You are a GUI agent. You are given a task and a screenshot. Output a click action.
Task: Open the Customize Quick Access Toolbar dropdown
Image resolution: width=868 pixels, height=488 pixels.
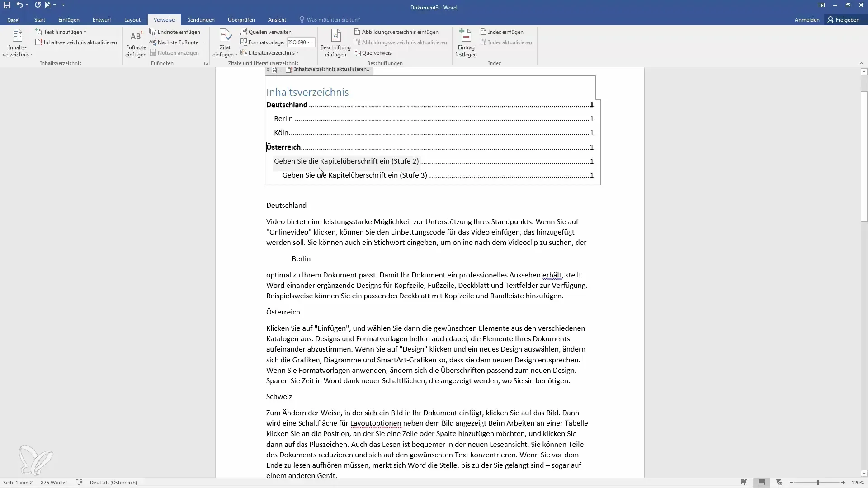[x=63, y=5]
